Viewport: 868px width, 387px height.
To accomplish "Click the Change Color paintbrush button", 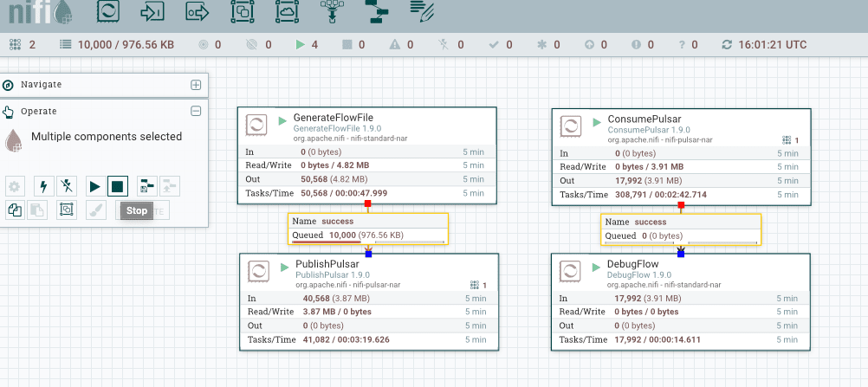I will 96,210.
